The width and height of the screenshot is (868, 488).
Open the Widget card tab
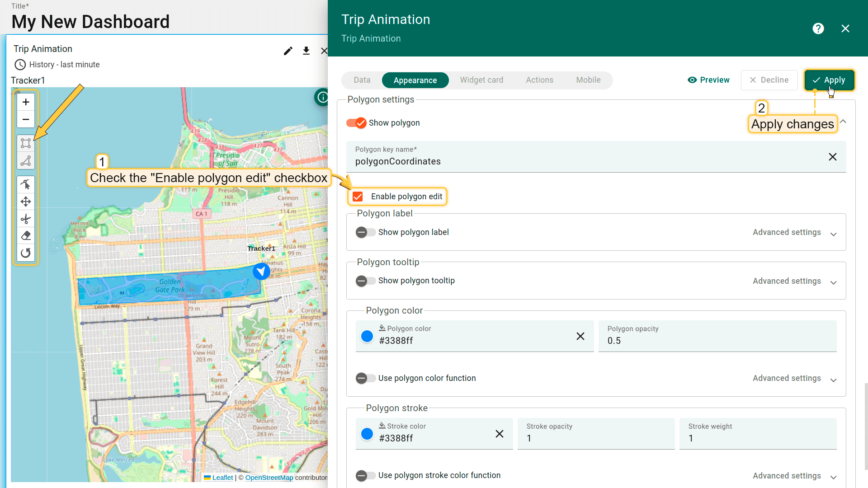[x=481, y=80]
